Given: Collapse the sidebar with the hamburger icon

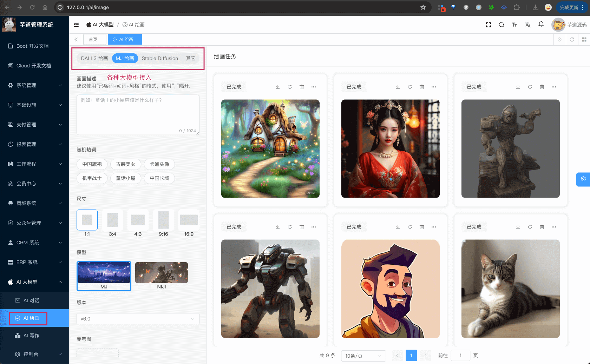Looking at the screenshot, I should click(x=76, y=25).
